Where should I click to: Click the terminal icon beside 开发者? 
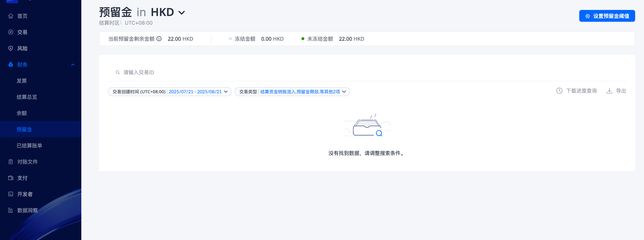(10, 194)
